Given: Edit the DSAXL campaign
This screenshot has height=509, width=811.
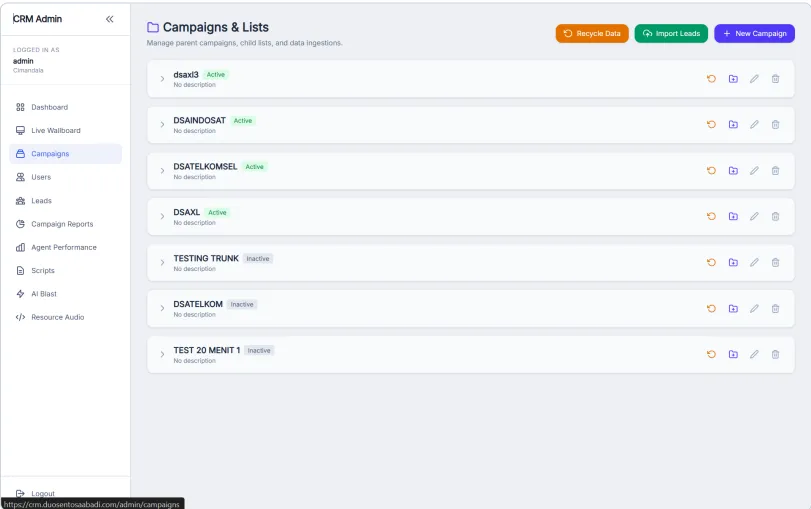Looking at the screenshot, I should (x=754, y=216).
